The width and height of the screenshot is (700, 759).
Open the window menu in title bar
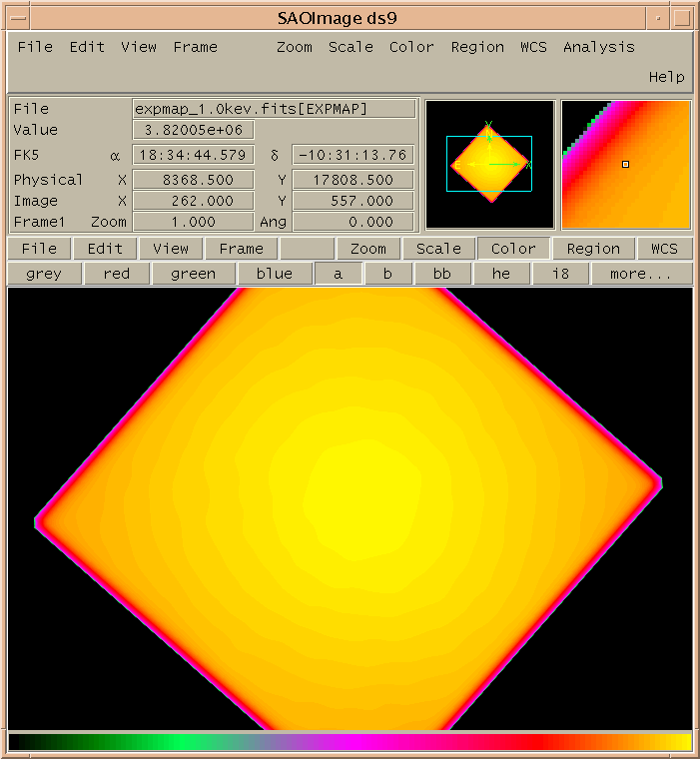[18, 18]
